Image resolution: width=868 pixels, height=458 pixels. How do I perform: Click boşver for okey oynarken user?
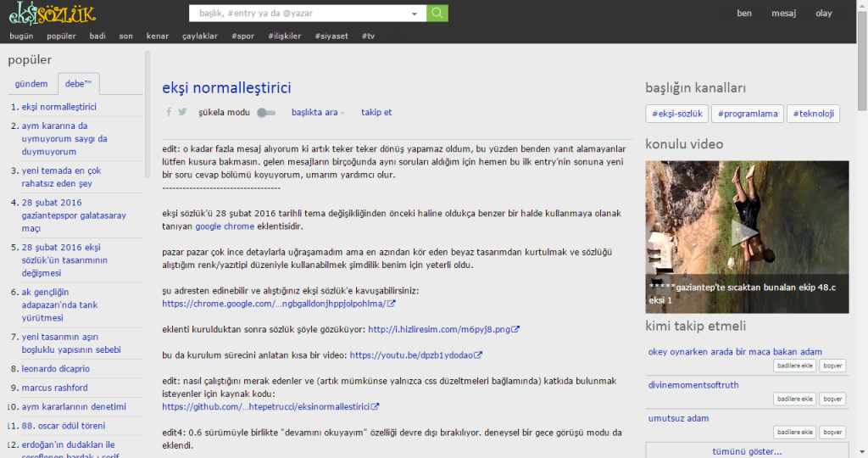click(x=832, y=366)
